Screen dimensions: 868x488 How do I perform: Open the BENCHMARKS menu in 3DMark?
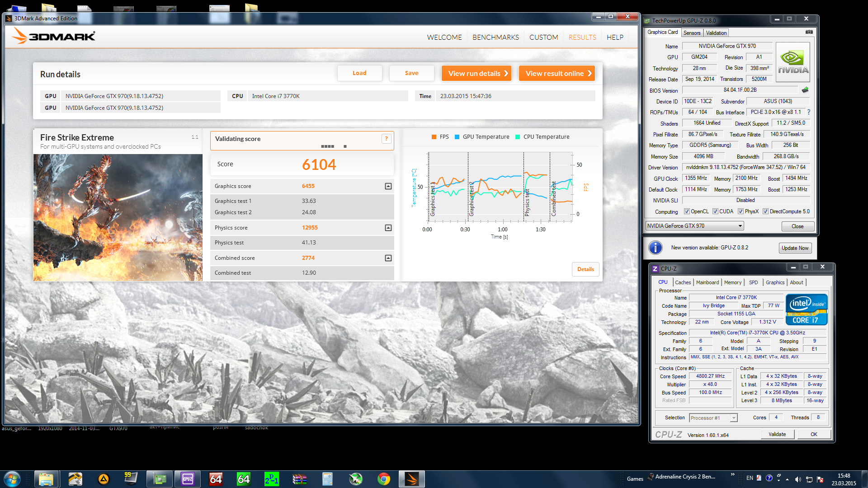(495, 38)
